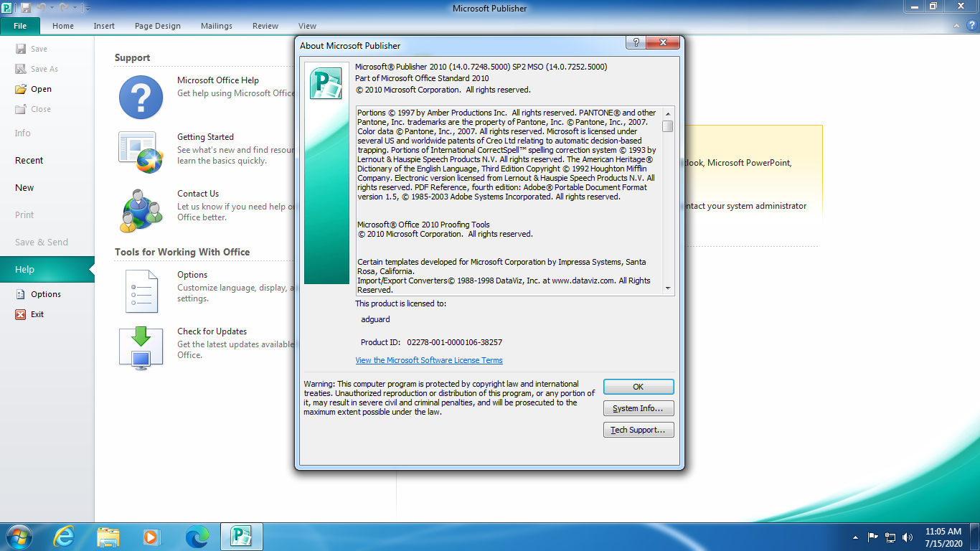Screen dimensions: 980x551
Task: Click scroll down arrow in license text box
Action: (x=668, y=288)
